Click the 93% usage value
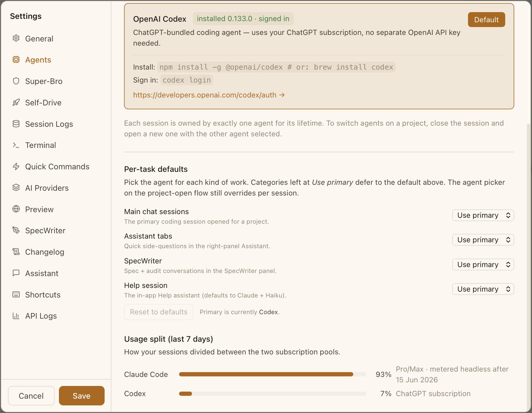This screenshot has width=532, height=413. point(383,374)
